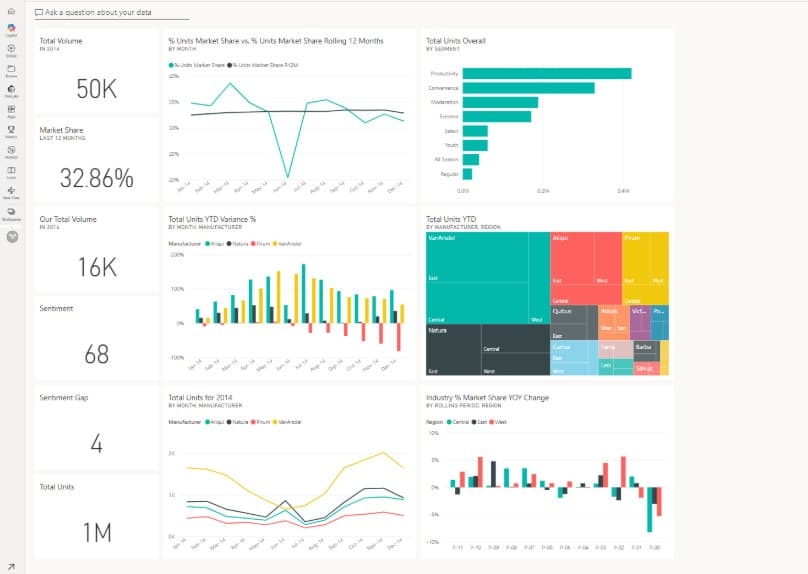The height and width of the screenshot is (574, 808).
Task: Open the Total Volume 50K tile
Action: (x=96, y=73)
